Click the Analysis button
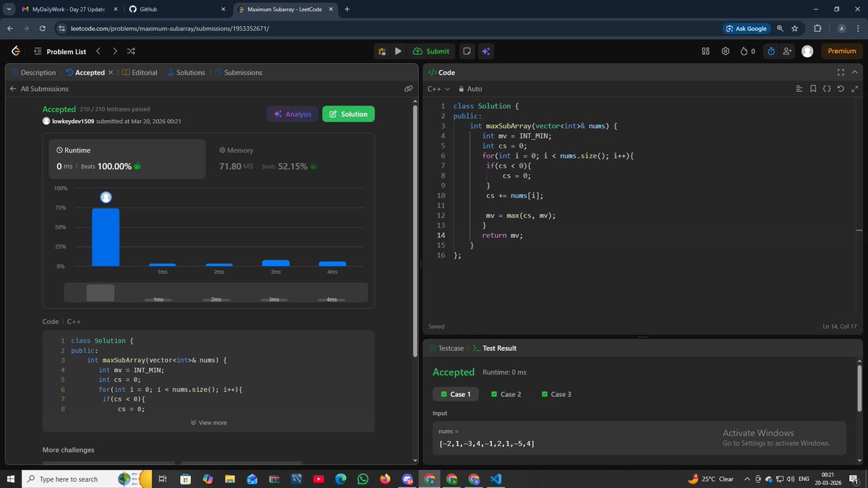This screenshot has height=488, width=868. coord(292,114)
